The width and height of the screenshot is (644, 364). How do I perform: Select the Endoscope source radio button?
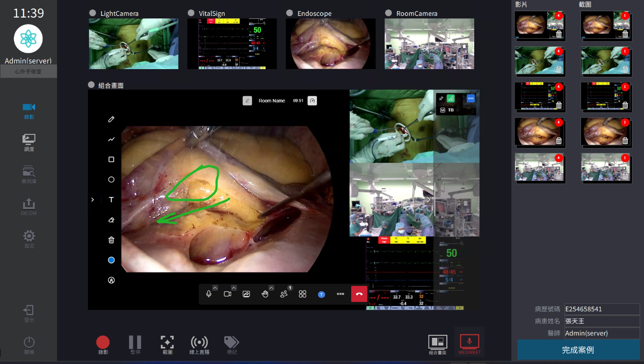pos(290,13)
